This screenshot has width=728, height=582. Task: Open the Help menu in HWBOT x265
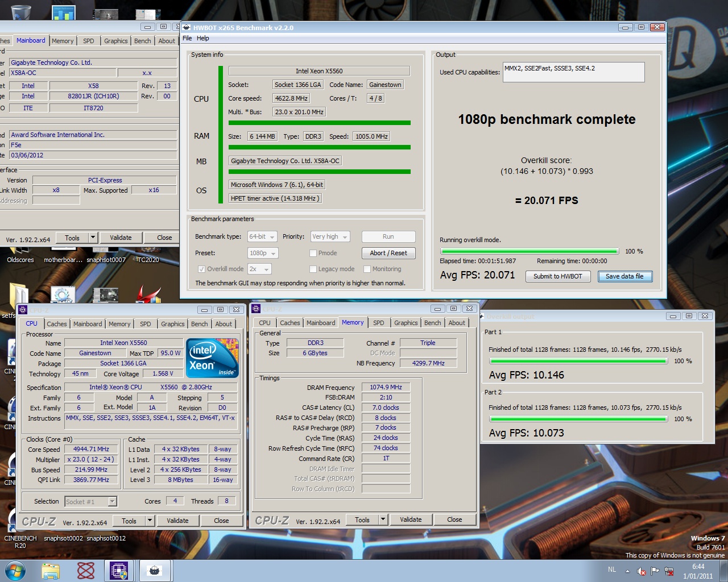pyautogui.click(x=203, y=39)
